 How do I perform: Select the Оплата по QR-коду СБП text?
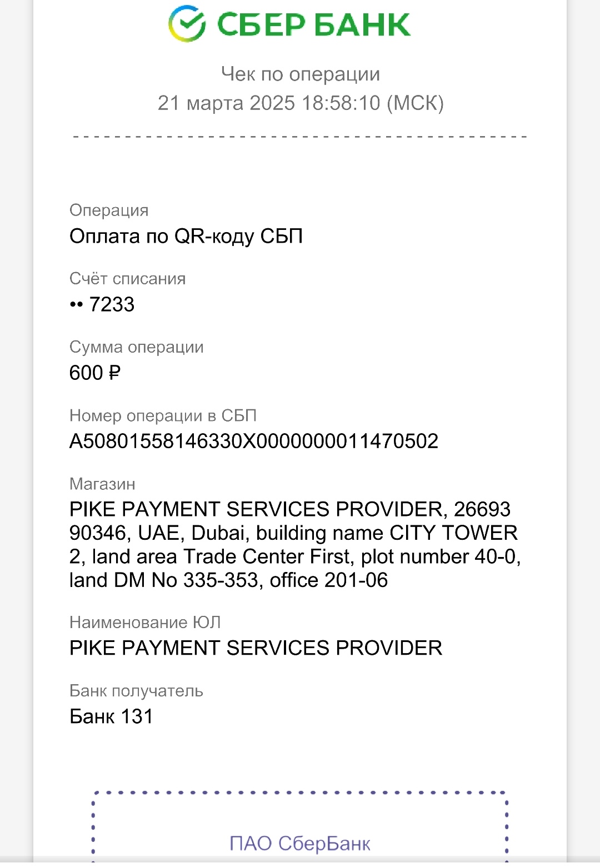[186, 237]
